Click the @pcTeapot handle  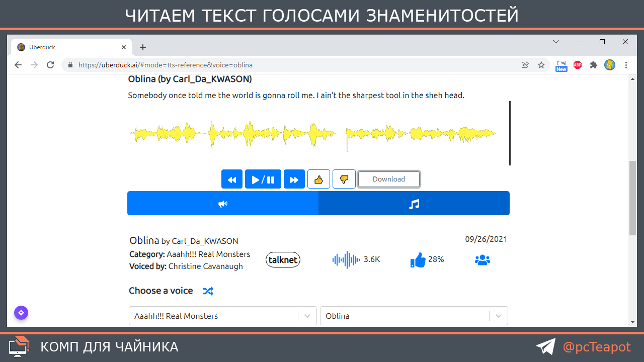(x=597, y=347)
